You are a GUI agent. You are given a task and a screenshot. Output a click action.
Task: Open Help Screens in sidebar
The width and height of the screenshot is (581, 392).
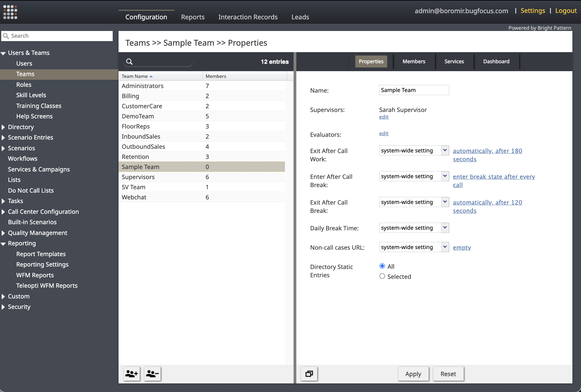(34, 116)
